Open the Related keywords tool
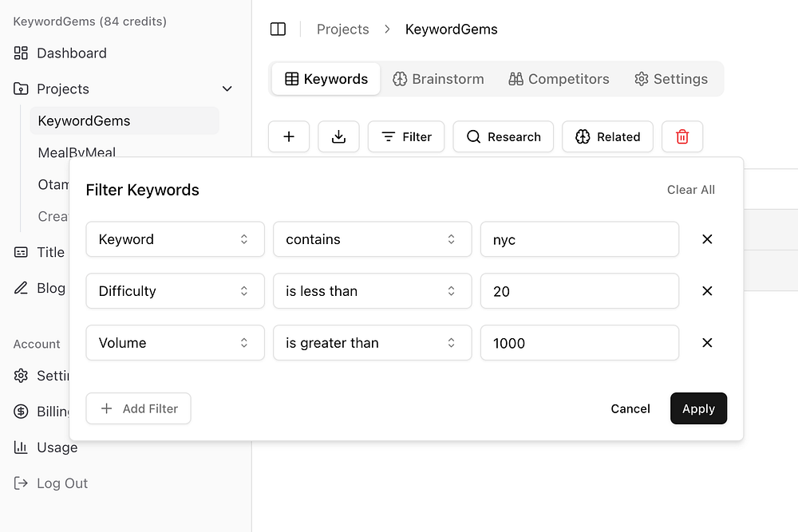The height and width of the screenshot is (532, 798). click(x=607, y=137)
